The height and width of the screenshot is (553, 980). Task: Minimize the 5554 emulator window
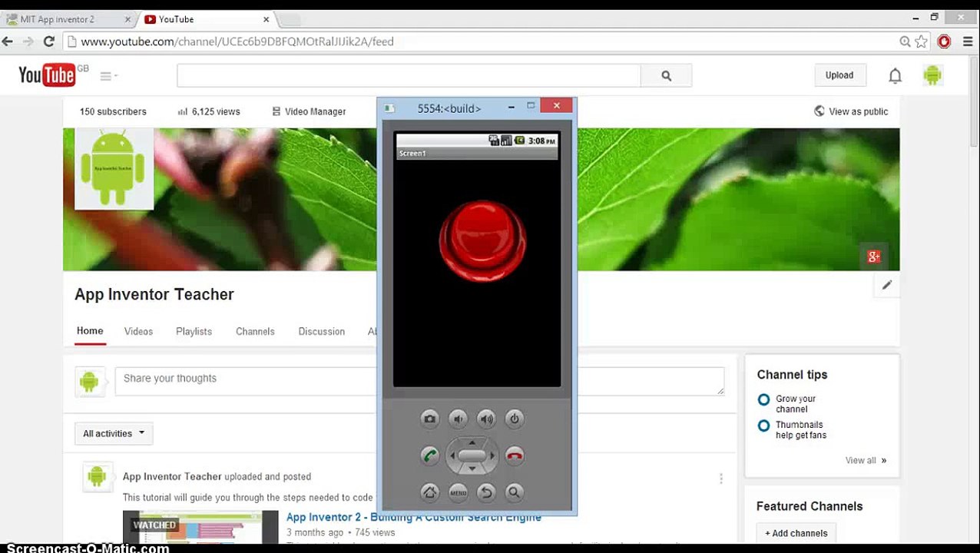tap(510, 107)
